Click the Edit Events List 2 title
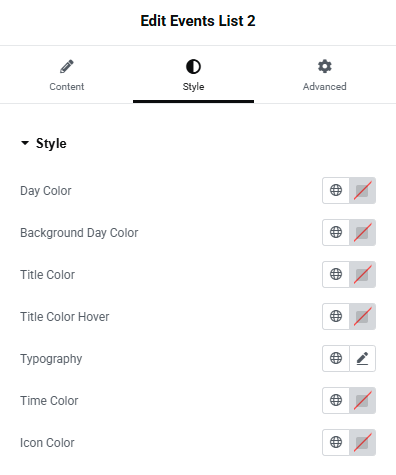Viewport: 396px width, 475px height. click(198, 21)
